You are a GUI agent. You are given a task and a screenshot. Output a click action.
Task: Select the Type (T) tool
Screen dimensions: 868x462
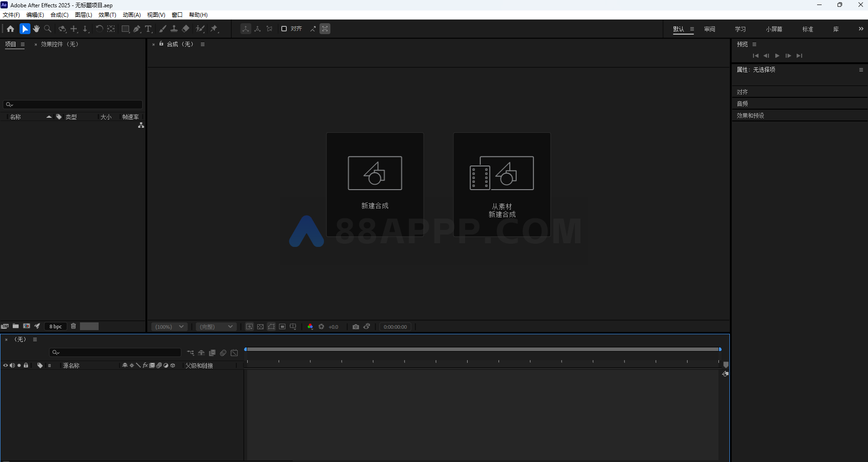148,29
